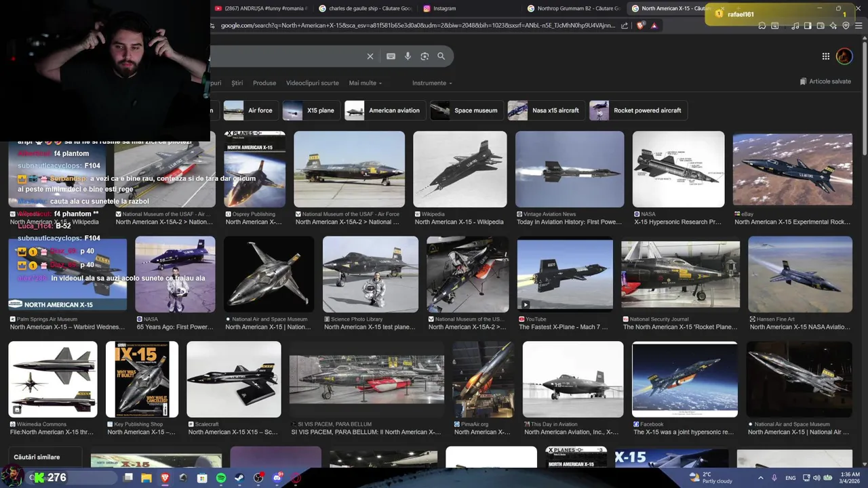Start voice search with microphone icon

[408, 56]
